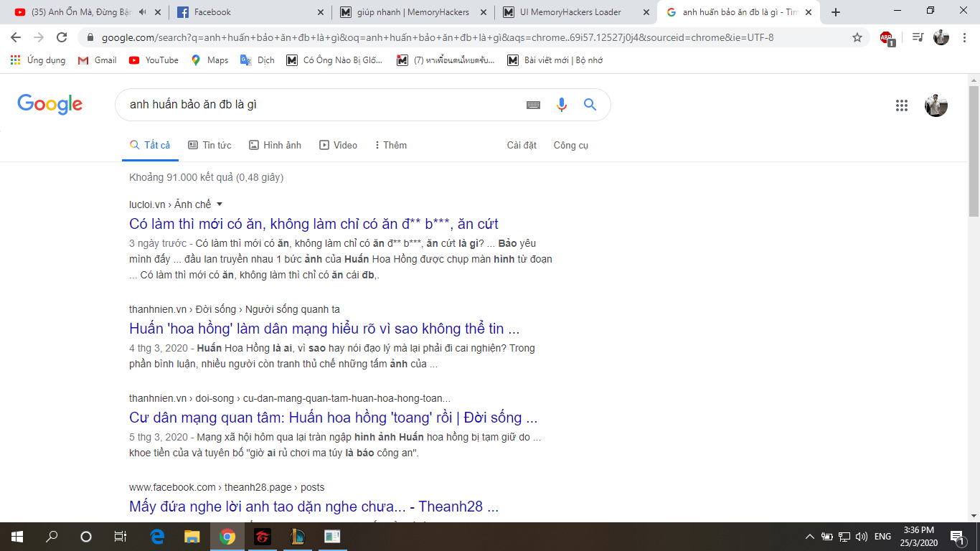The height and width of the screenshot is (551, 980).
Task: Open Cài đặt search settings
Action: point(522,145)
